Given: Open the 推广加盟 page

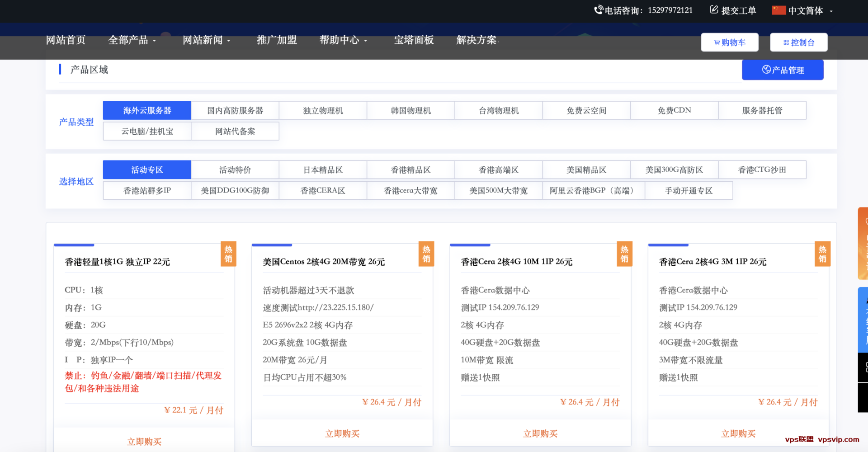Looking at the screenshot, I should 277,40.
